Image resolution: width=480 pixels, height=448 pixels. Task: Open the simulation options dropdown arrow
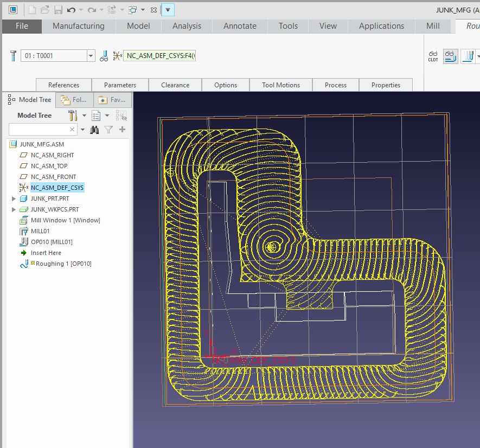[478, 56]
